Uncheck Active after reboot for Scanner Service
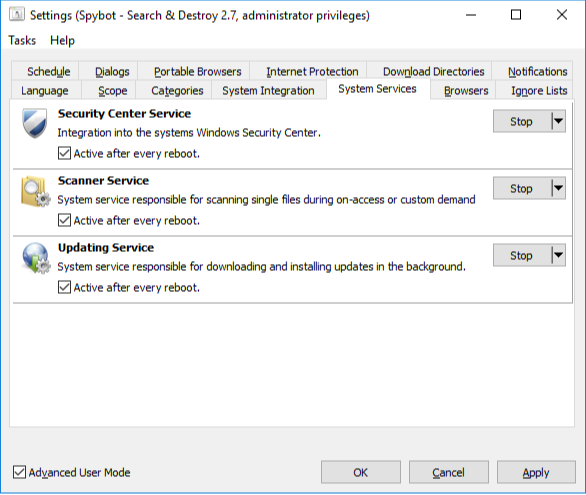 click(64, 220)
